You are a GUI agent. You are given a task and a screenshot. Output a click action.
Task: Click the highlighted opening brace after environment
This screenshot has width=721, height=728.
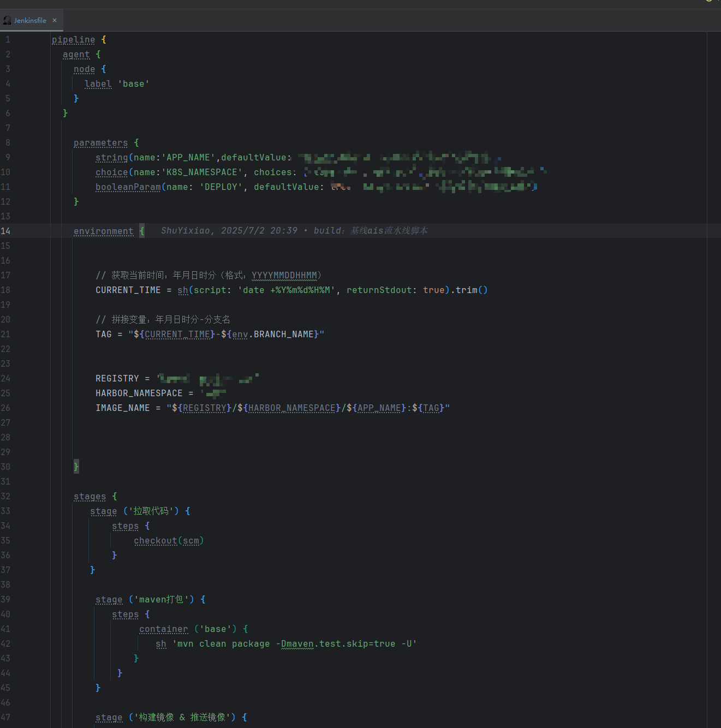(x=142, y=231)
